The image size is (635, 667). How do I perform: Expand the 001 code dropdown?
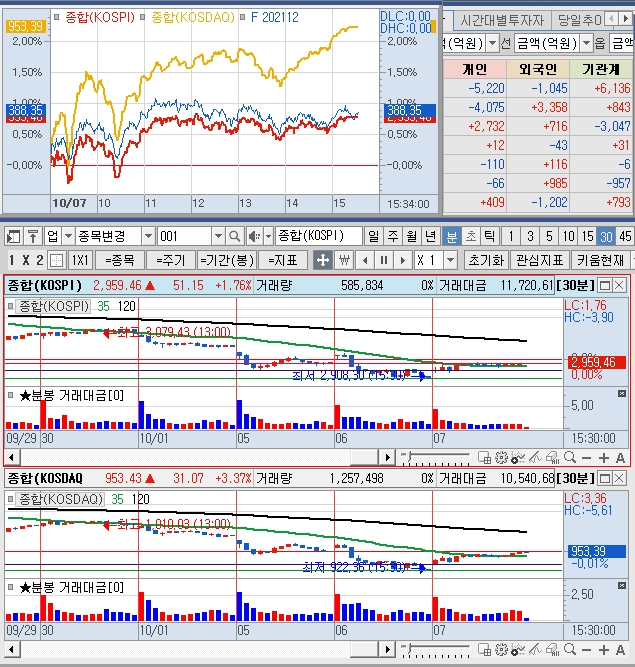click(x=218, y=236)
